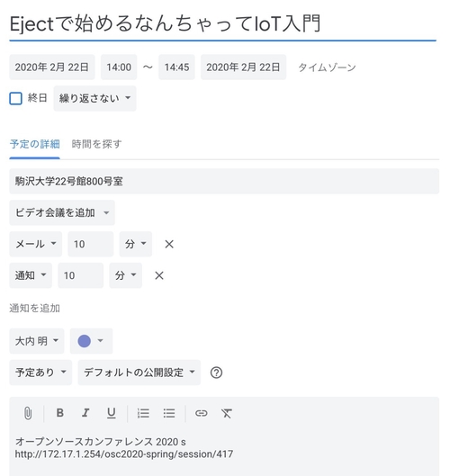Toggle italic formatting in description

click(x=85, y=413)
